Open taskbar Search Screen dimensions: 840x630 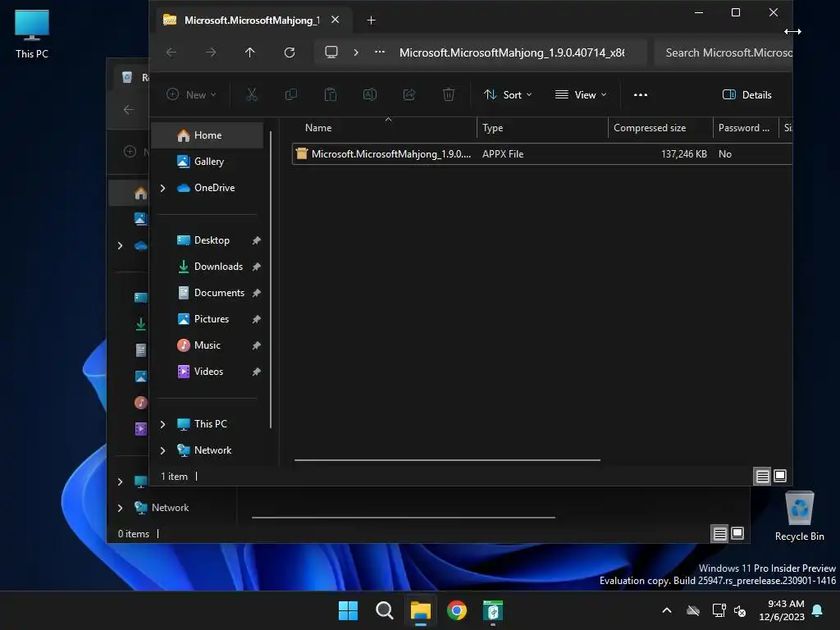[x=384, y=610]
